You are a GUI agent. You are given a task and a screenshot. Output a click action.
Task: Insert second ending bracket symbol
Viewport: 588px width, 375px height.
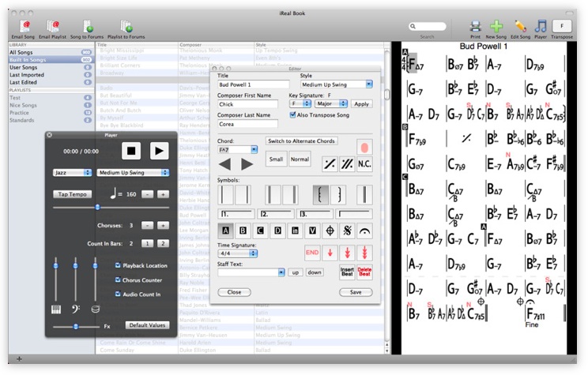(x=276, y=214)
